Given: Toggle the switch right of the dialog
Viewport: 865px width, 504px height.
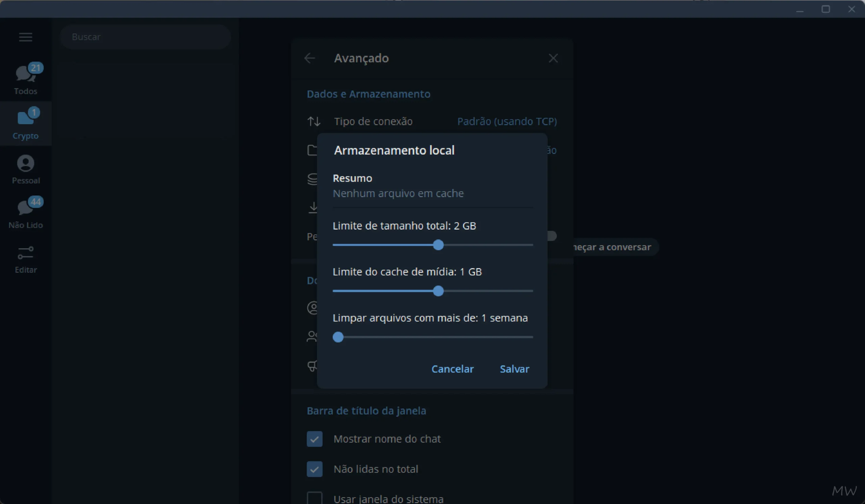Looking at the screenshot, I should point(552,236).
